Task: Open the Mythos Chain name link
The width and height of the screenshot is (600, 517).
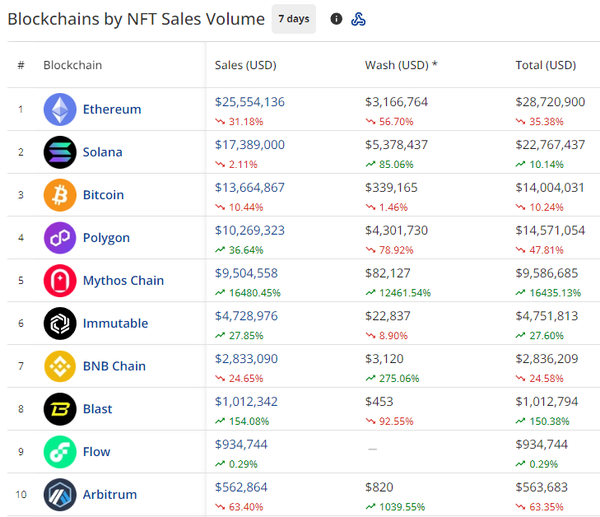Action: (x=123, y=281)
